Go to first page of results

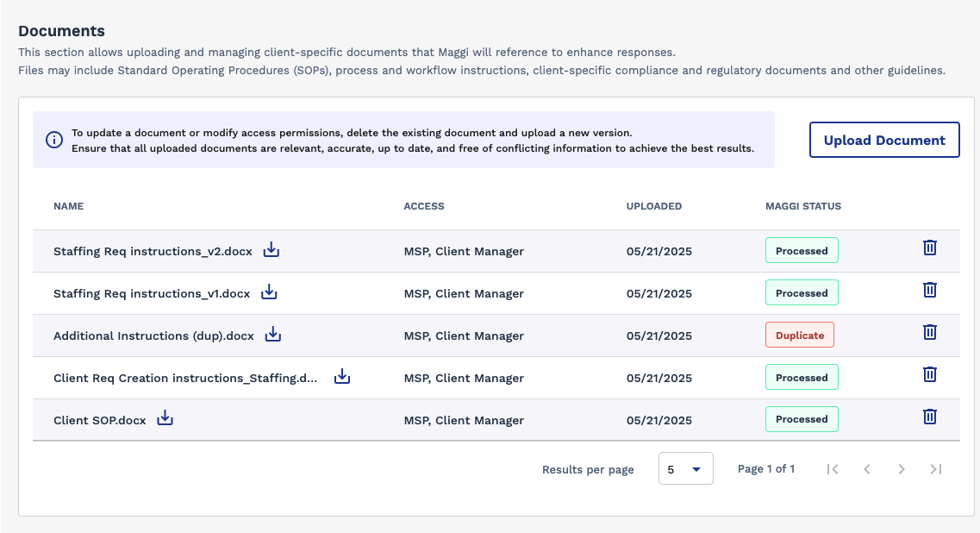click(833, 469)
